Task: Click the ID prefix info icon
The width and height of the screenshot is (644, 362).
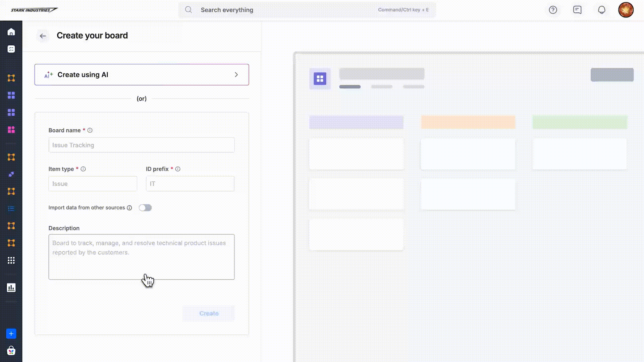Action: [x=178, y=169]
